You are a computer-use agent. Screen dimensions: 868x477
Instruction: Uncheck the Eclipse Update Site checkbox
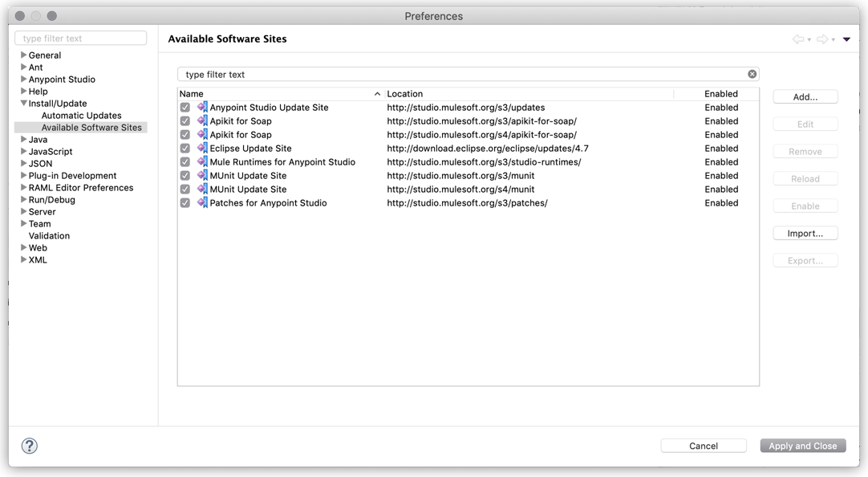pyautogui.click(x=185, y=148)
